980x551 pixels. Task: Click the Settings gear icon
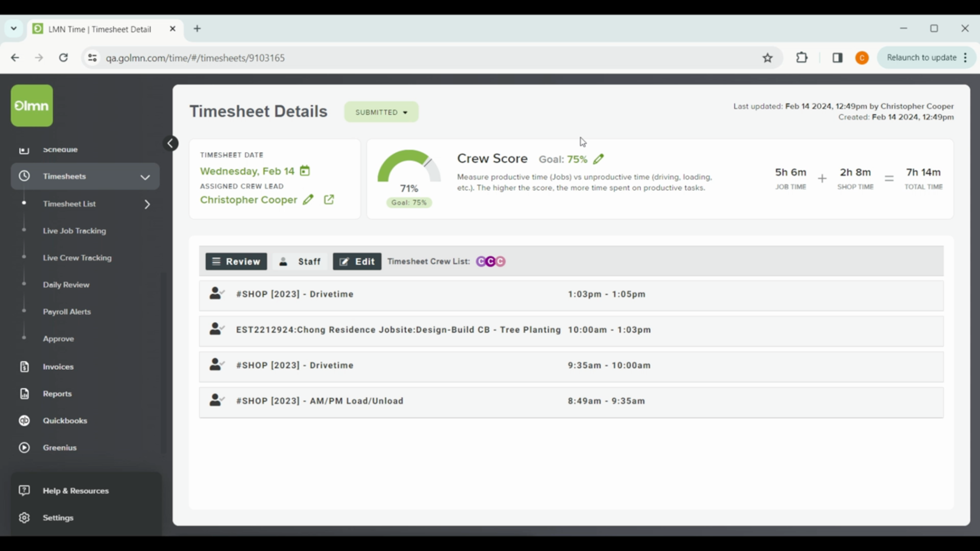tap(24, 517)
